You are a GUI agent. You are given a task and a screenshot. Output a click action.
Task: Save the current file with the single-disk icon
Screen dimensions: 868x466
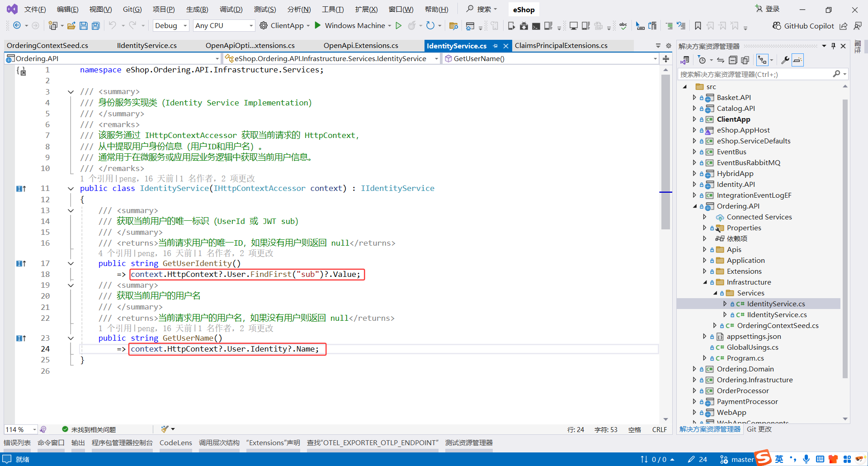[x=84, y=26]
